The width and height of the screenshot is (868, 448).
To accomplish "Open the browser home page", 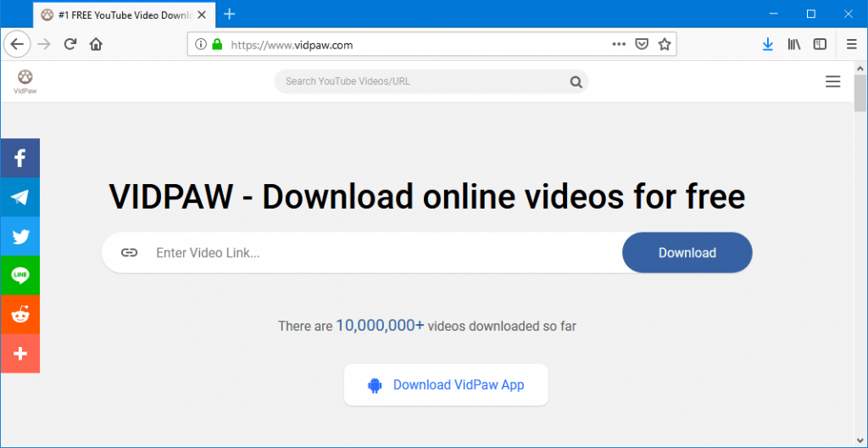I will [97, 44].
